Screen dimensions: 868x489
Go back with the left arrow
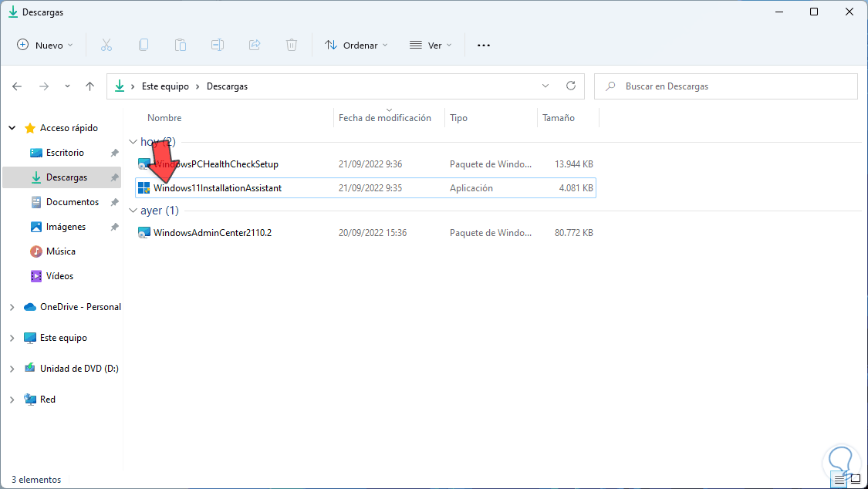point(17,86)
